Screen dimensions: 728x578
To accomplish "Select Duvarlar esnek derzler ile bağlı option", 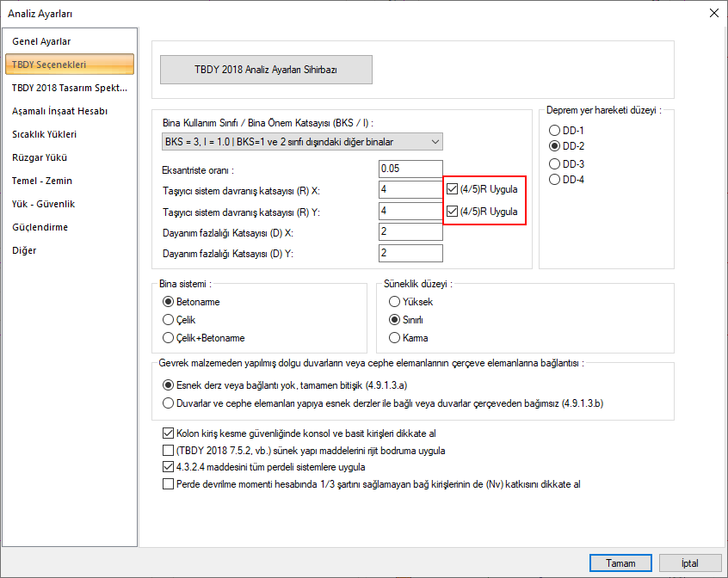I will [168, 402].
